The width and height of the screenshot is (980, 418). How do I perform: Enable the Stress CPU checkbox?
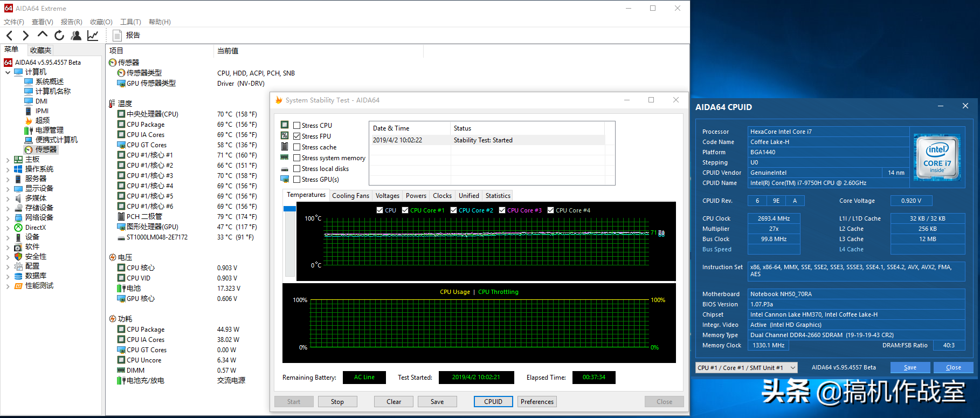[x=297, y=126]
